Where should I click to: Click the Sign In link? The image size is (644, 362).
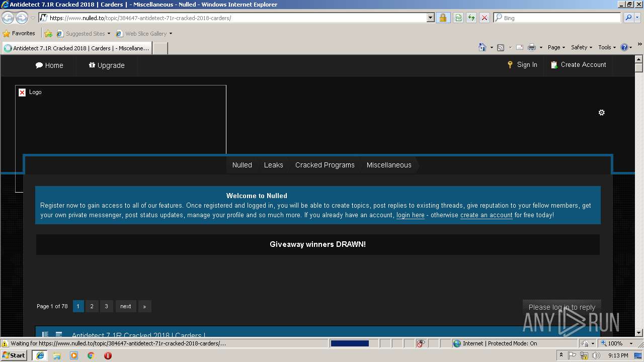tap(522, 65)
